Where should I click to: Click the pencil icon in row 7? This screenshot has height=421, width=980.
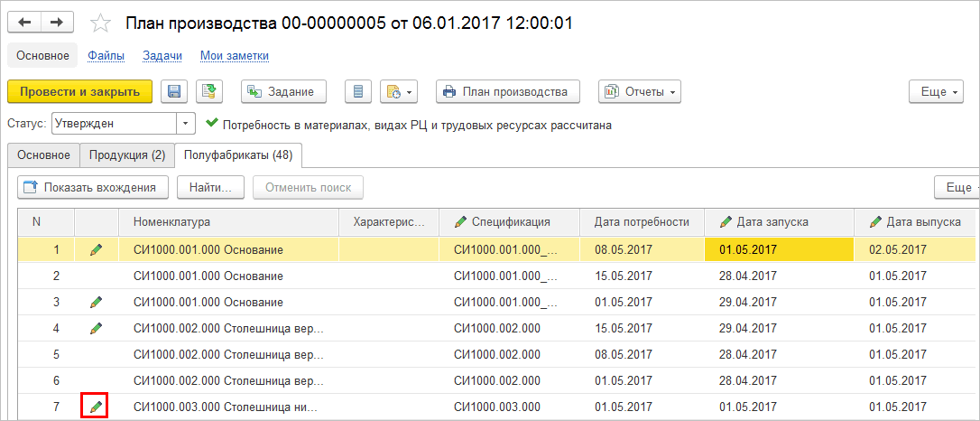pyautogui.click(x=96, y=407)
